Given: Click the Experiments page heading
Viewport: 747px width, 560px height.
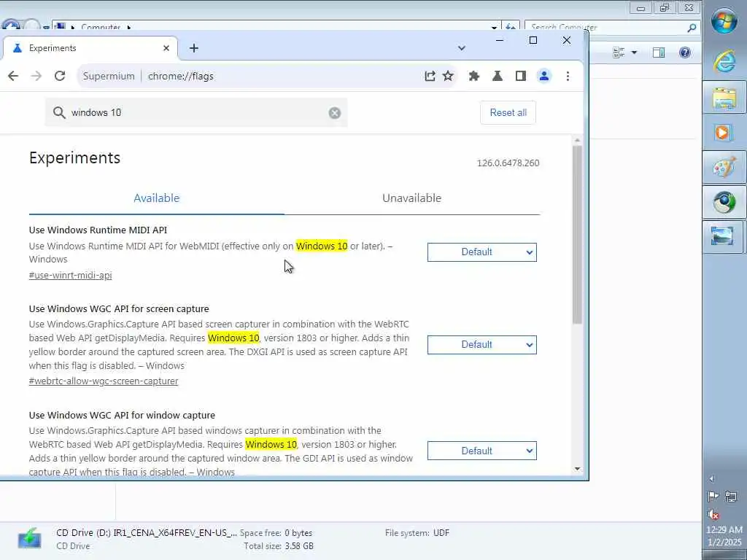Looking at the screenshot, I should pos(75,157).
